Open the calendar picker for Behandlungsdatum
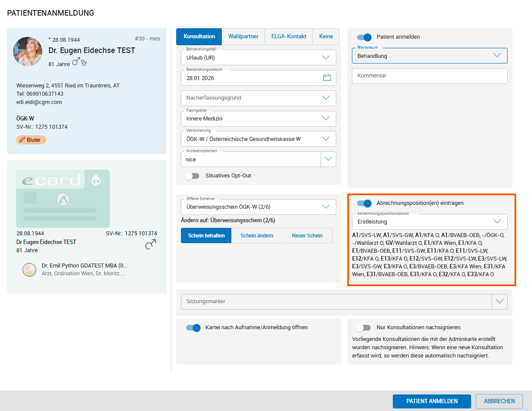The width and height of the screenshot is (532, 411). pos(327,78)
